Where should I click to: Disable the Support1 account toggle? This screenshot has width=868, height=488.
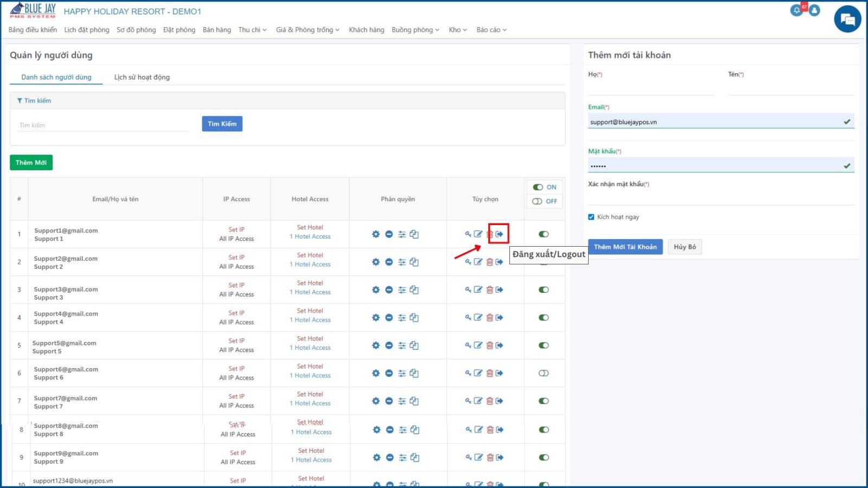544,234
